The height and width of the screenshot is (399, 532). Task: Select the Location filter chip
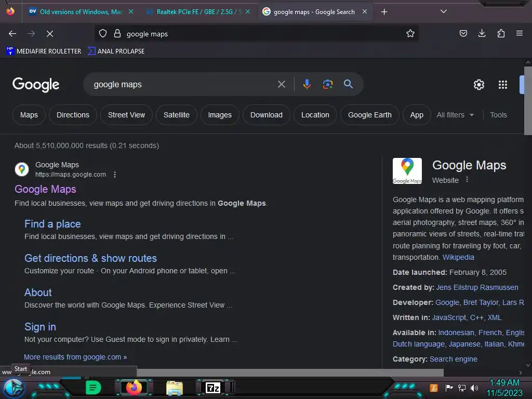(315, 115)
